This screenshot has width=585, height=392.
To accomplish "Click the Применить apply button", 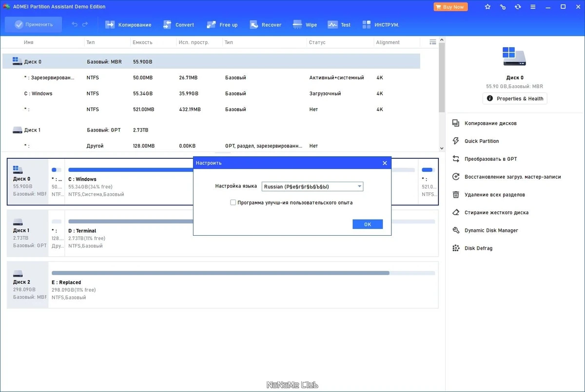I will [x=33, y=24].
